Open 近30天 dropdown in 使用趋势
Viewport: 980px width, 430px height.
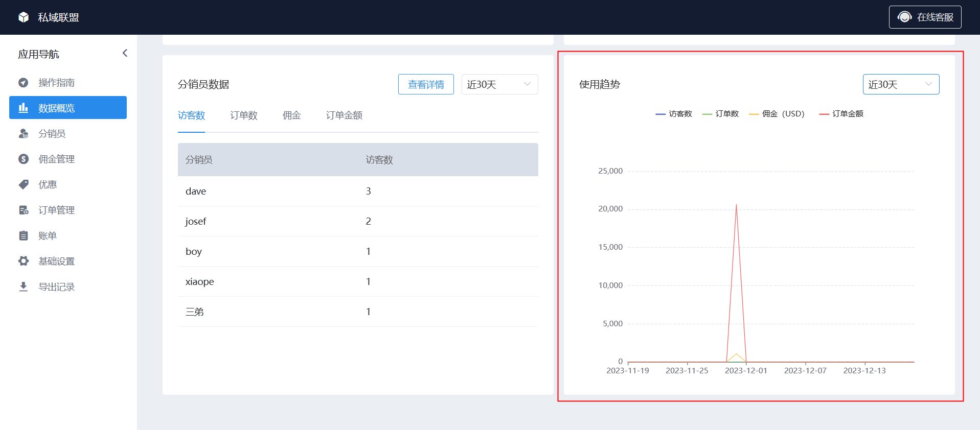click(901, 84)
